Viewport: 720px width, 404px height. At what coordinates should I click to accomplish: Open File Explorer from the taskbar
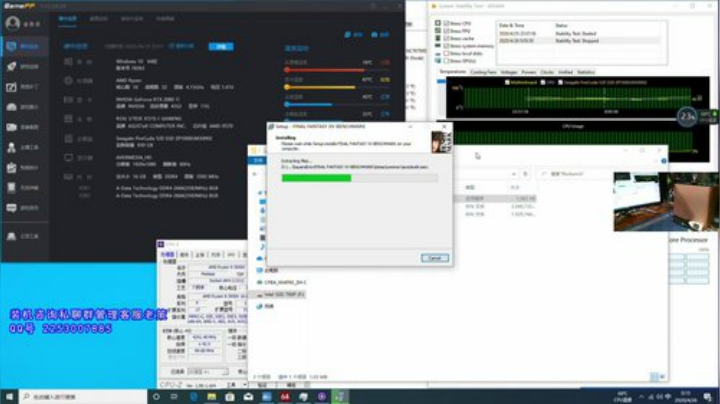pos(212,396)
